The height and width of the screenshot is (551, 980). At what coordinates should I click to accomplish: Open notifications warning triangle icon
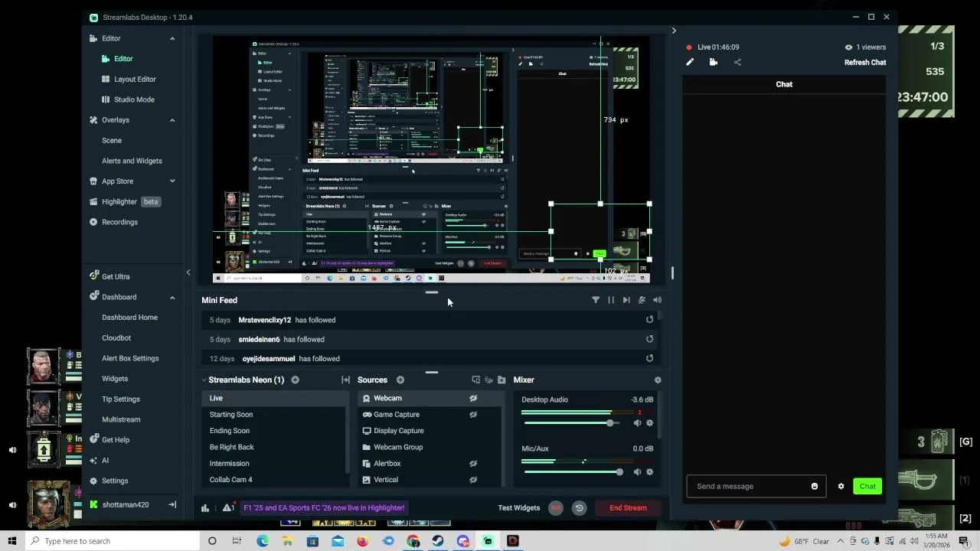click(228, 508)
